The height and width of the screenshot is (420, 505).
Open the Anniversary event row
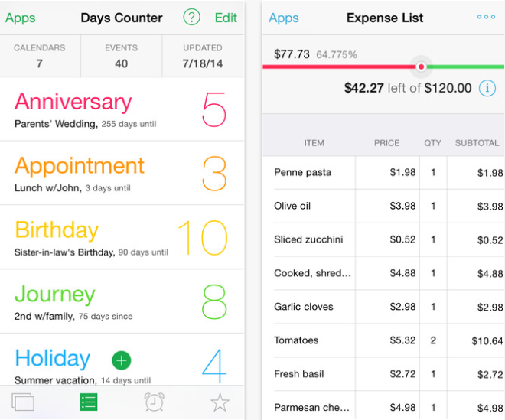click(122, 109)
